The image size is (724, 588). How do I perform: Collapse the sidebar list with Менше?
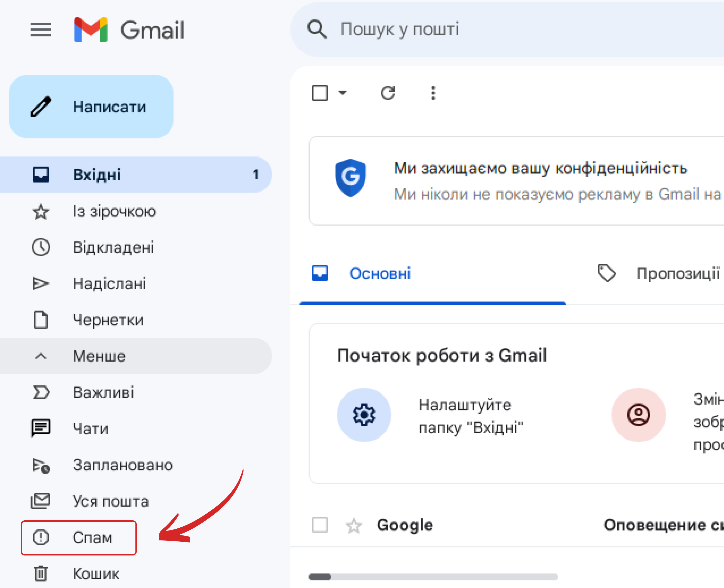(99, 356)
